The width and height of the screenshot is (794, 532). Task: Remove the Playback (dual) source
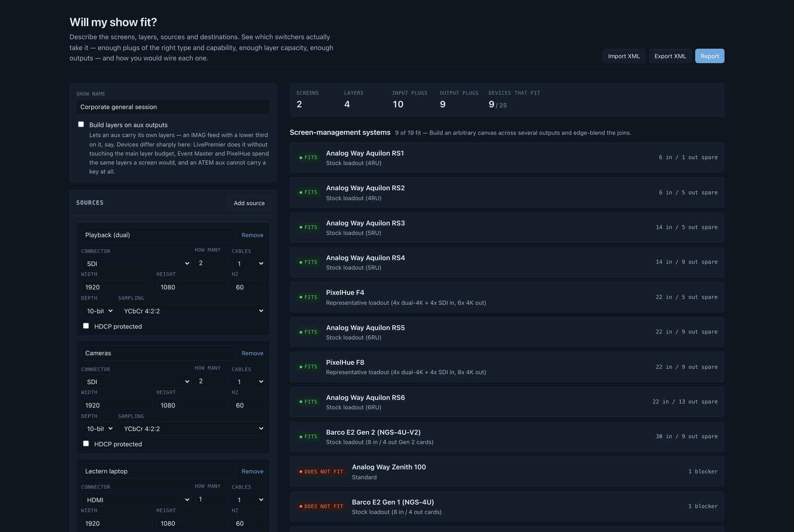coord(252,235)
